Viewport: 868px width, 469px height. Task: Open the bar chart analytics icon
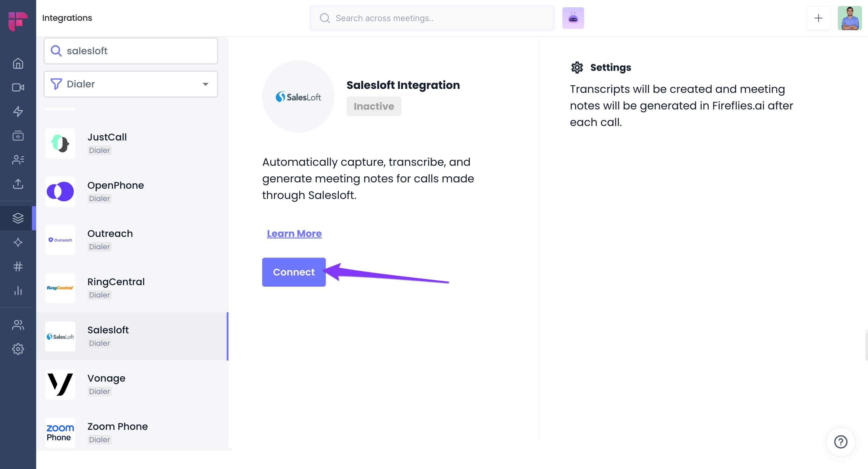[18, 291]
